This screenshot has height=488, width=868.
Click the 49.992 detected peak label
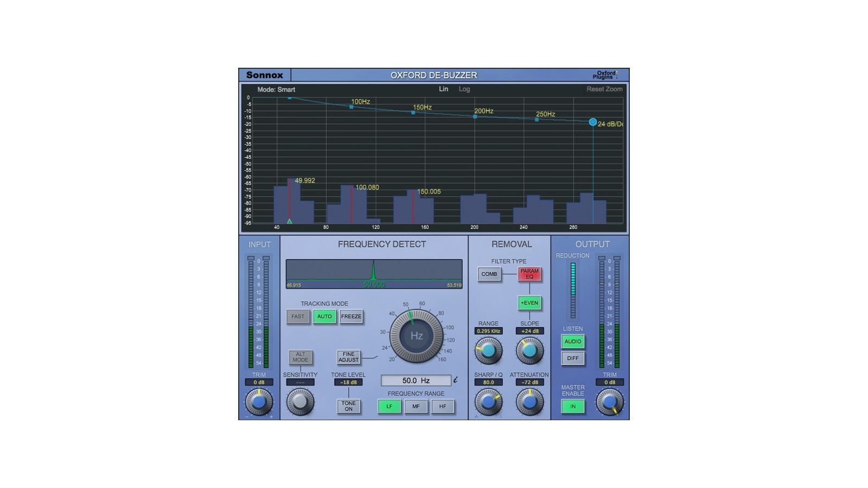[305, 181]
